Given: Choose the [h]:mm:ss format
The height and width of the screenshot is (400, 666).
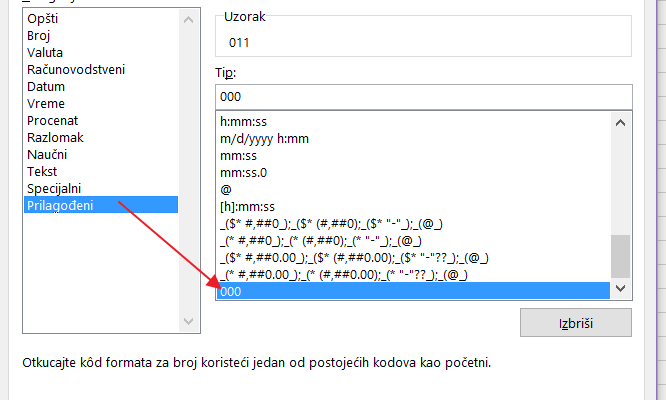Looking at the screenshot, I should click(413, 207).
